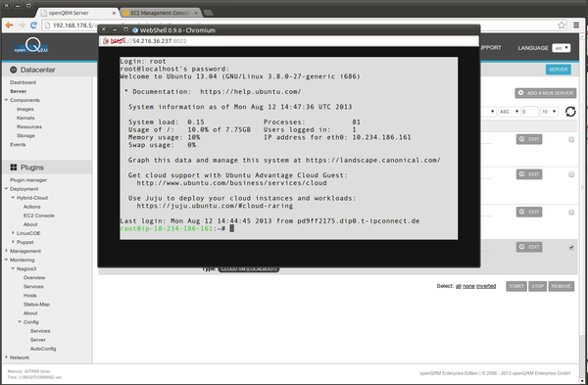Open Dashboard in the sidebar
The image size is (588, 385).
(23, 82)
